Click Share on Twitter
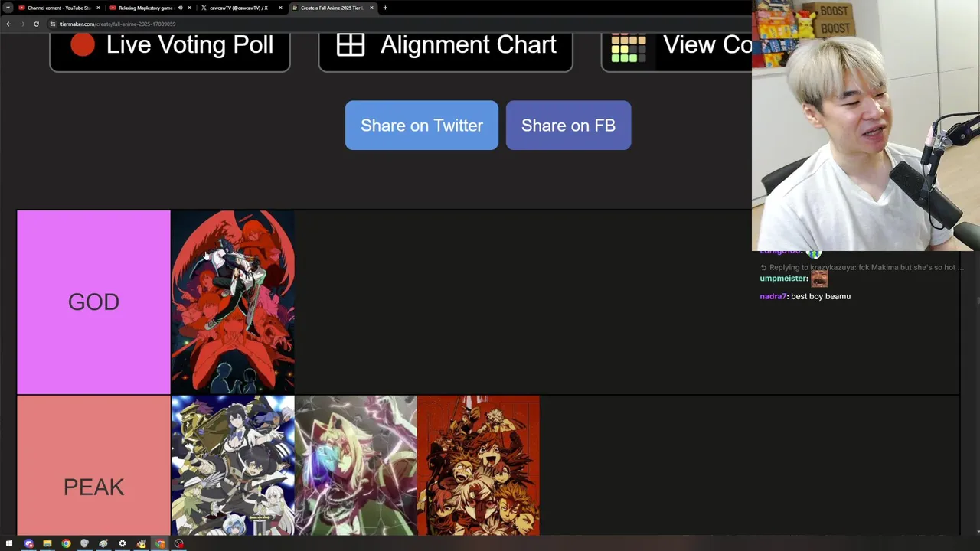This screenshot has width=980, height=551. (x=421, y=126)
